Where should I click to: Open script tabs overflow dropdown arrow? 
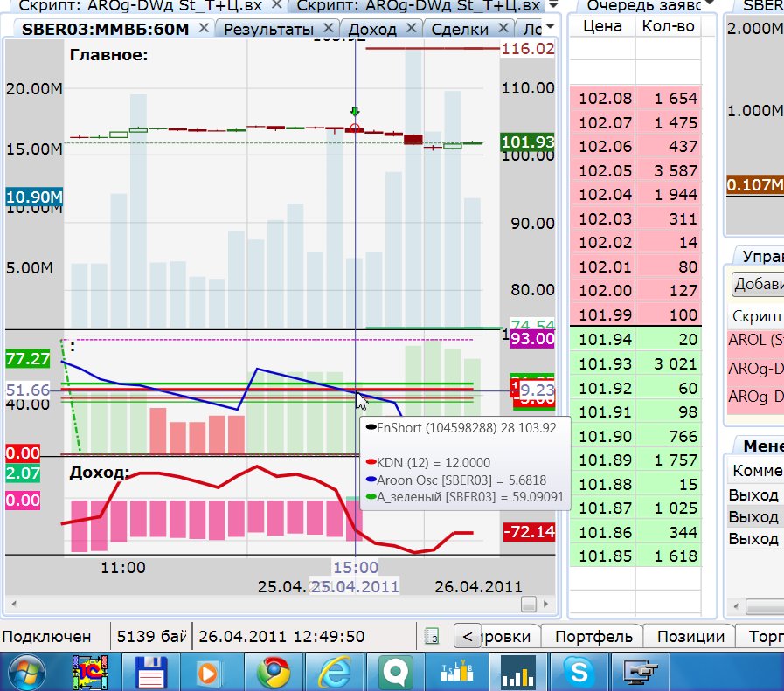tap(553, 5)
